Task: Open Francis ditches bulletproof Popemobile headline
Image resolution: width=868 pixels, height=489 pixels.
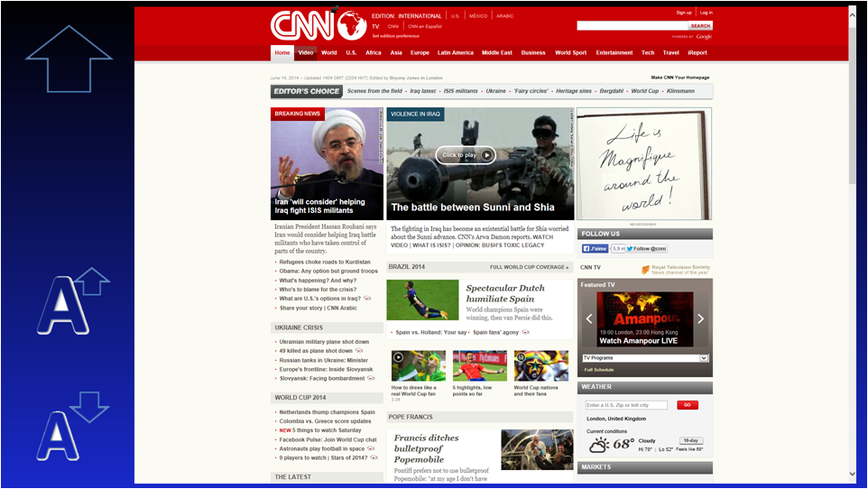Action: pos(426,448)
